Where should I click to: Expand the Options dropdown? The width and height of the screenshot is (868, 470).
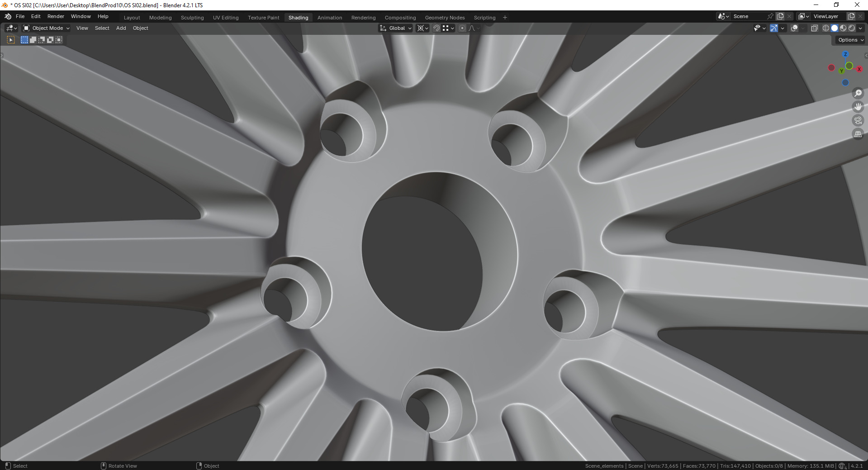[850, 40]
